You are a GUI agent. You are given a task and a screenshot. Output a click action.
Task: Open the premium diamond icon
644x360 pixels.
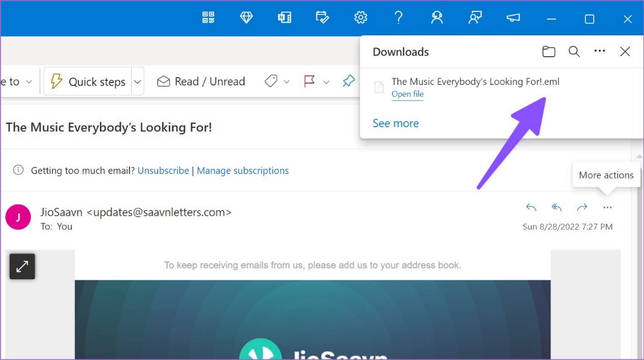(246, 18)
